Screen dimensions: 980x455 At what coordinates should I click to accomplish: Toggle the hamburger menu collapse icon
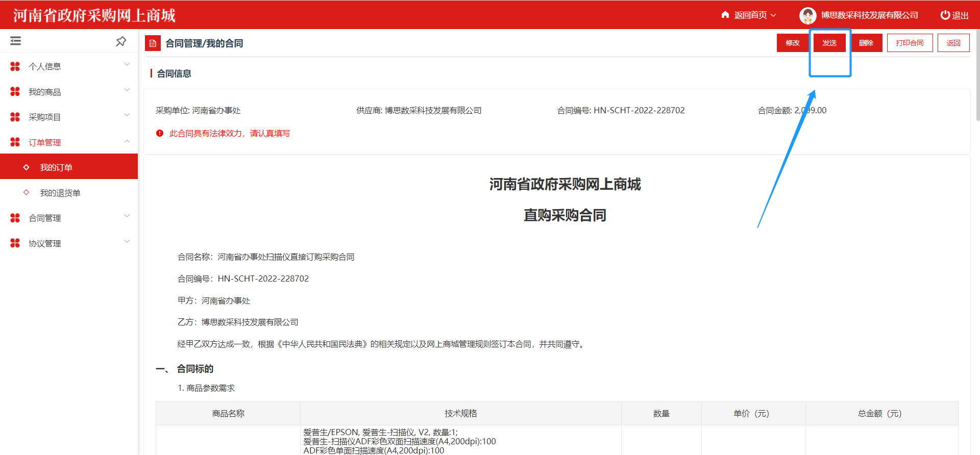click(x=16, y=41)
